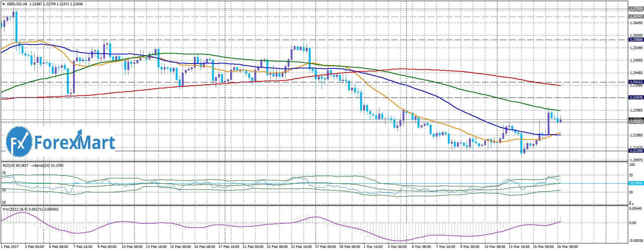Click the 23 Feb 16:00 time label
The height and width of the screenshot is (251, 644).
coord(300,247)
